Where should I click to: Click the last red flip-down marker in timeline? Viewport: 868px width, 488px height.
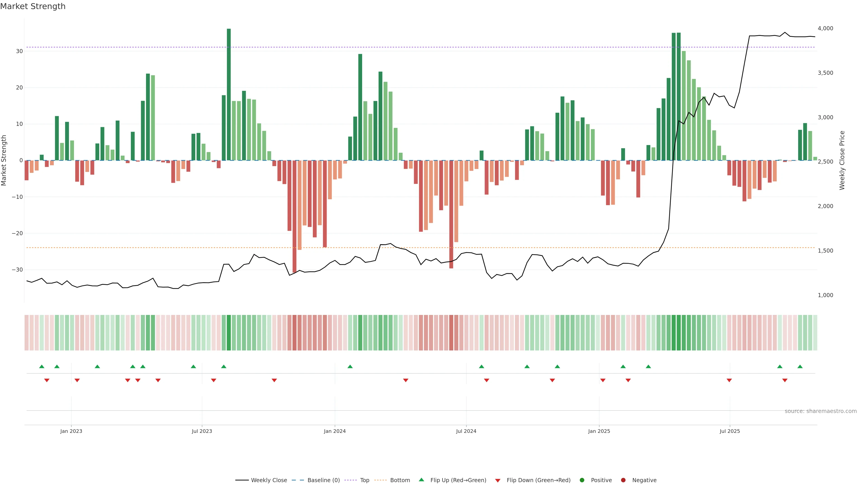coord(785,380)
